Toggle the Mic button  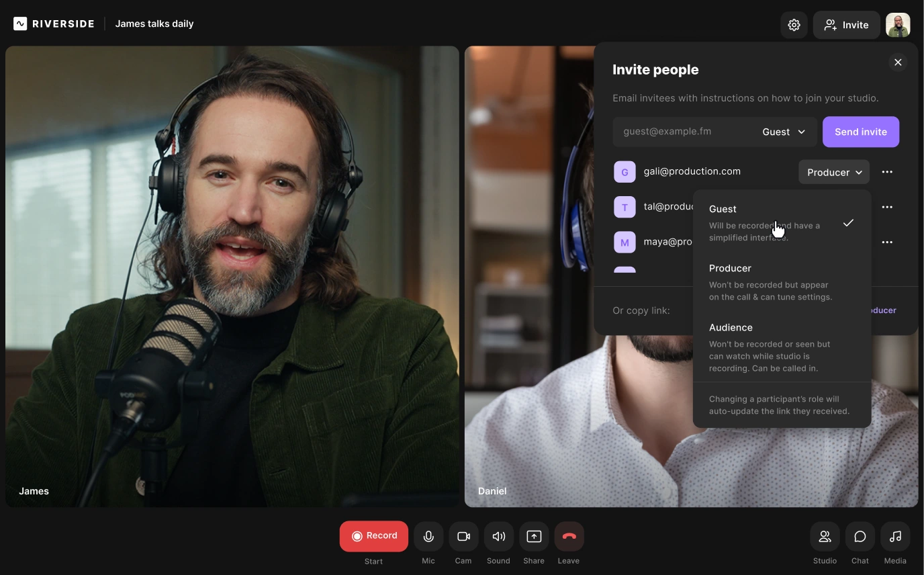tap(428, 536)
